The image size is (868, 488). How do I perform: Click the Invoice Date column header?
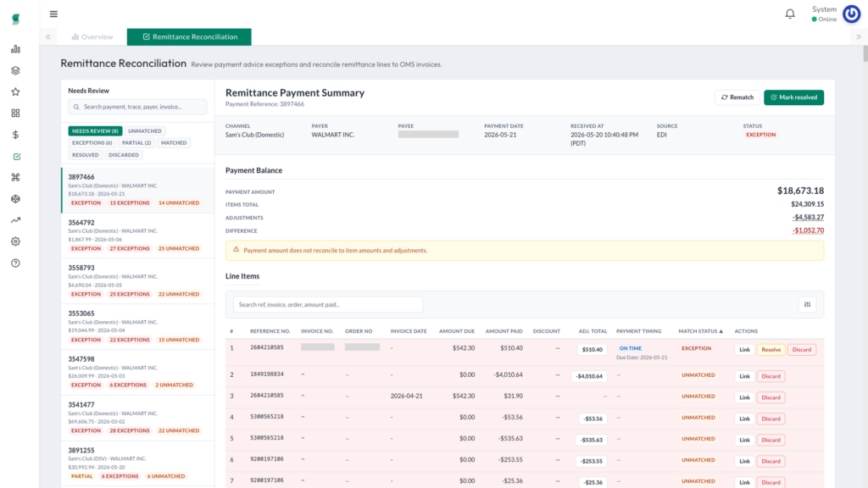[x=409, y=331]
